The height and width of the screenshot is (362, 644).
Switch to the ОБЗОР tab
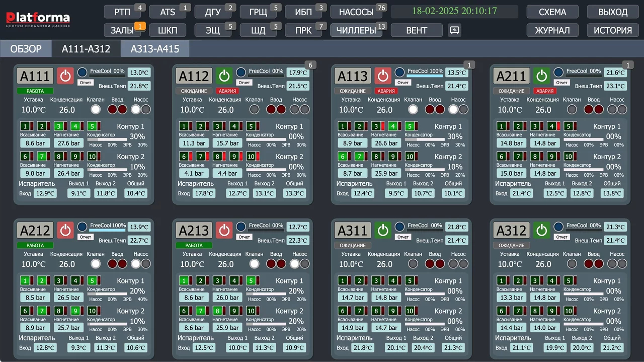tap(26, 49)
